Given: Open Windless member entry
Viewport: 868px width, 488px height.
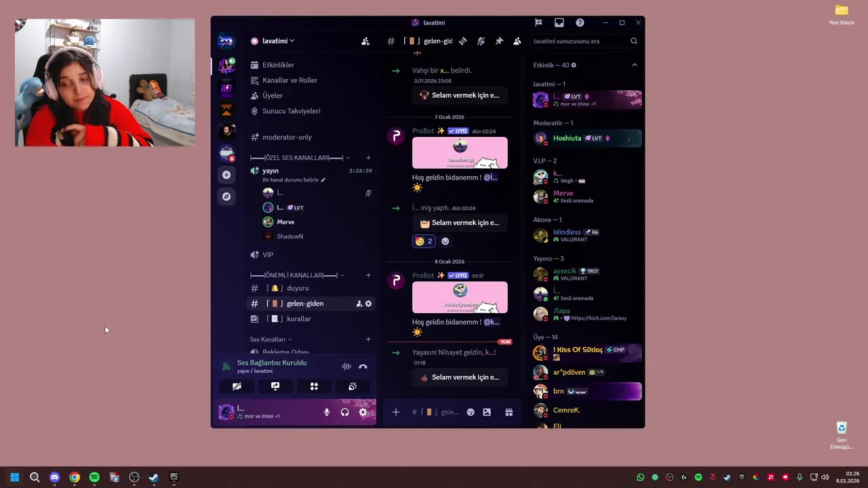Looking at the screenshot, I should coord(587,236).
